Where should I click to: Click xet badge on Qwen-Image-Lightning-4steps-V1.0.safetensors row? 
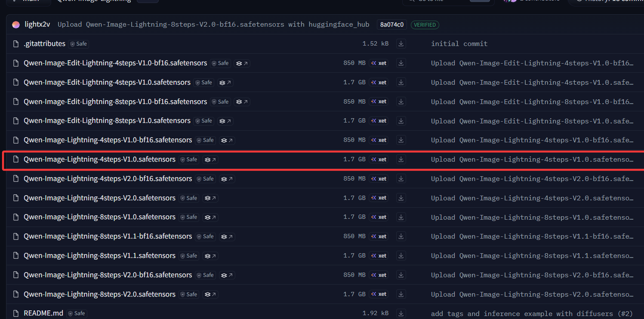[x=379, y=159]
